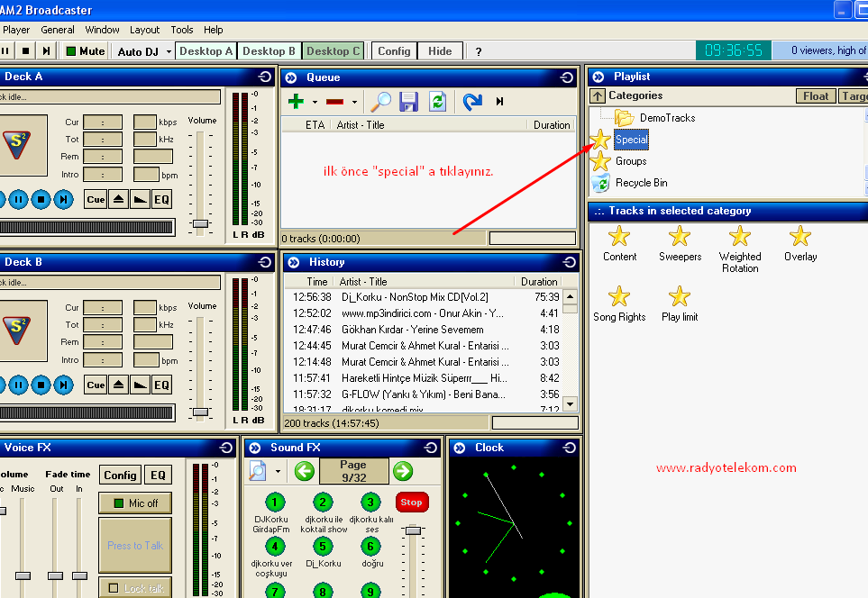Click the Deck A eject icon
The width and height of the screenshot is (868, 598).
pos(118,199)
